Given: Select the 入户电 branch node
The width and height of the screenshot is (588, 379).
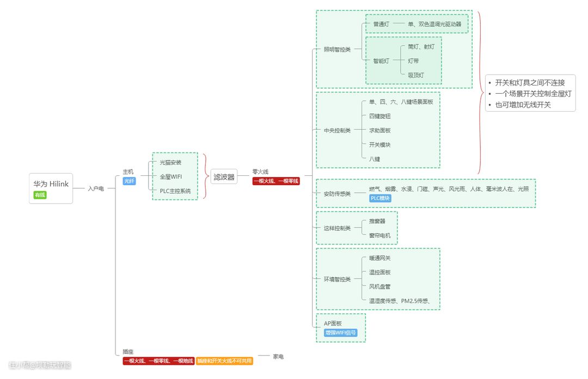Looking at the screenshot, I should click(x=96, y=188).
